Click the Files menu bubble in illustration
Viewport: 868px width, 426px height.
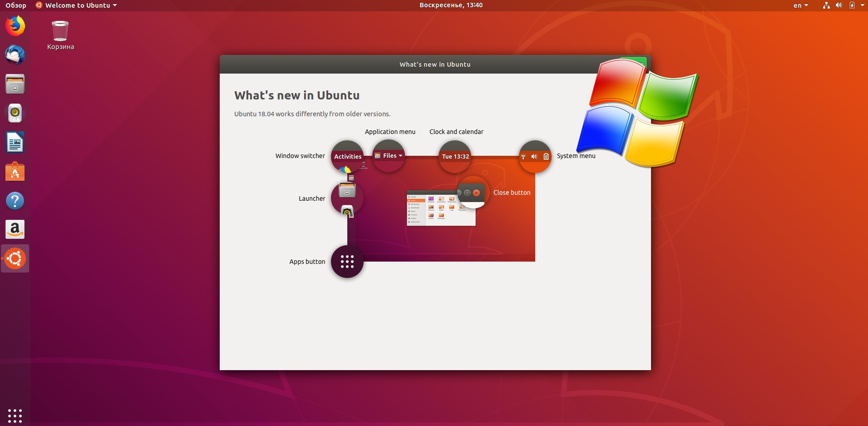pos(389,156)
